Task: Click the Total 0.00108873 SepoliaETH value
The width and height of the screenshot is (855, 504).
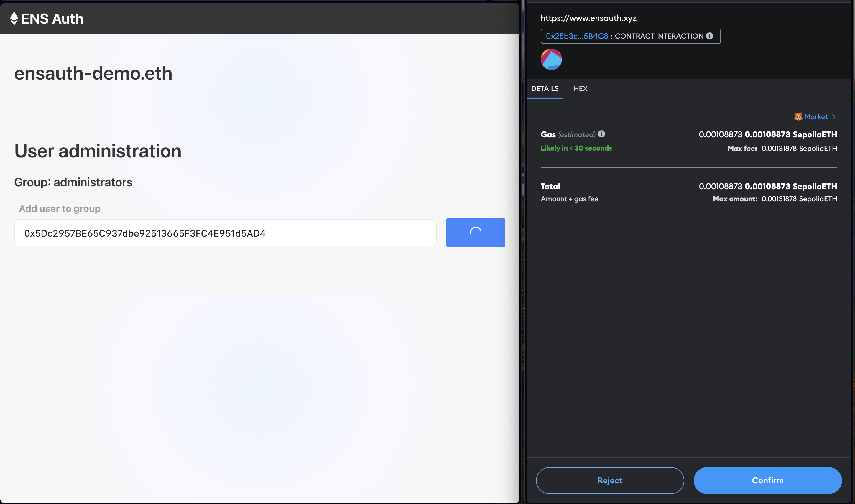Action: tap(790, 186)
